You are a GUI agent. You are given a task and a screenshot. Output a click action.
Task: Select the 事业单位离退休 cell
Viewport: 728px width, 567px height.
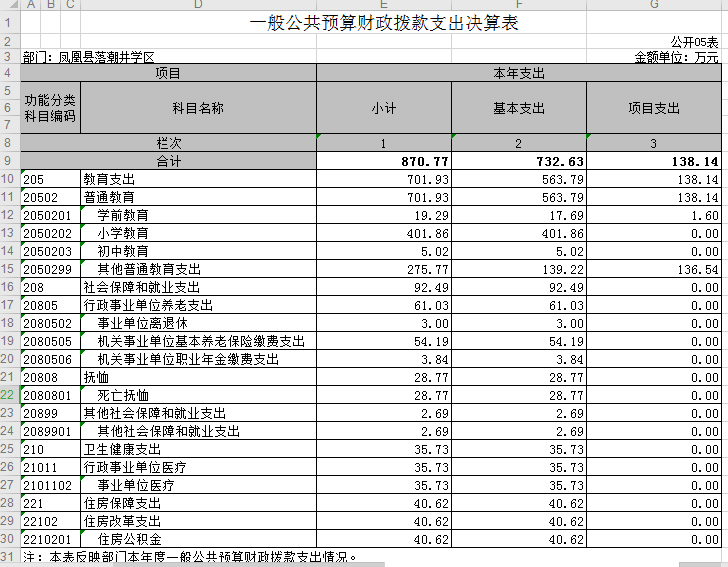coord(198,323)
